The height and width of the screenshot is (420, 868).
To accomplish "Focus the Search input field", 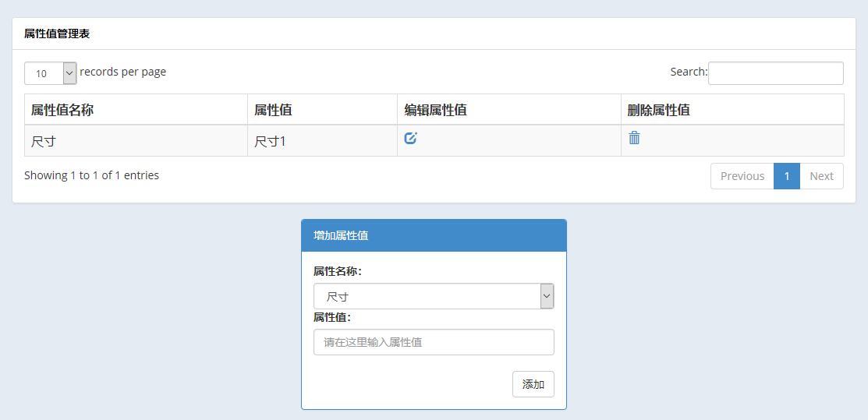I will [775, 73].
